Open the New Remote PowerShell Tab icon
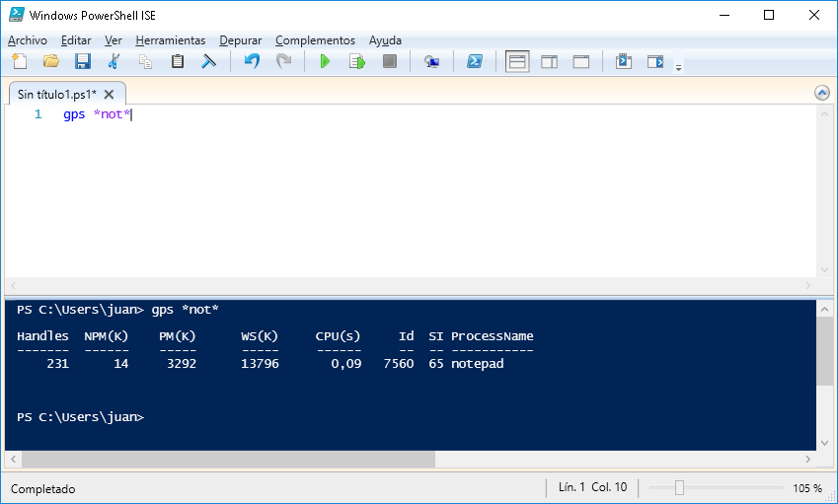Image resolution: width=838 pixels, height=504 pixels. tap(431, 61)
